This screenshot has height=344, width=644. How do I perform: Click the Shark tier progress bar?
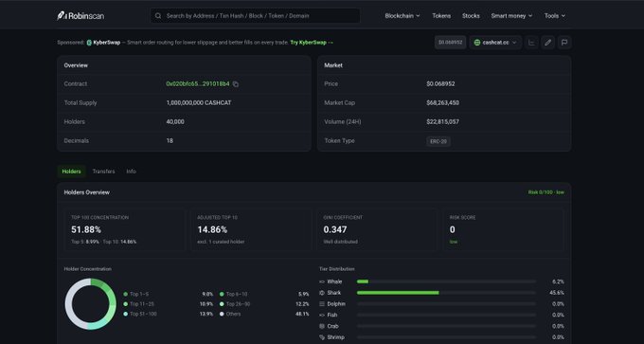point(446,293)
